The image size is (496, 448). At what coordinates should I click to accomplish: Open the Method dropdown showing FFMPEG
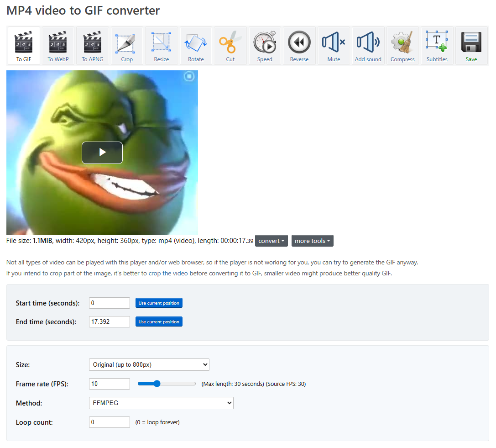coord(161,403)
